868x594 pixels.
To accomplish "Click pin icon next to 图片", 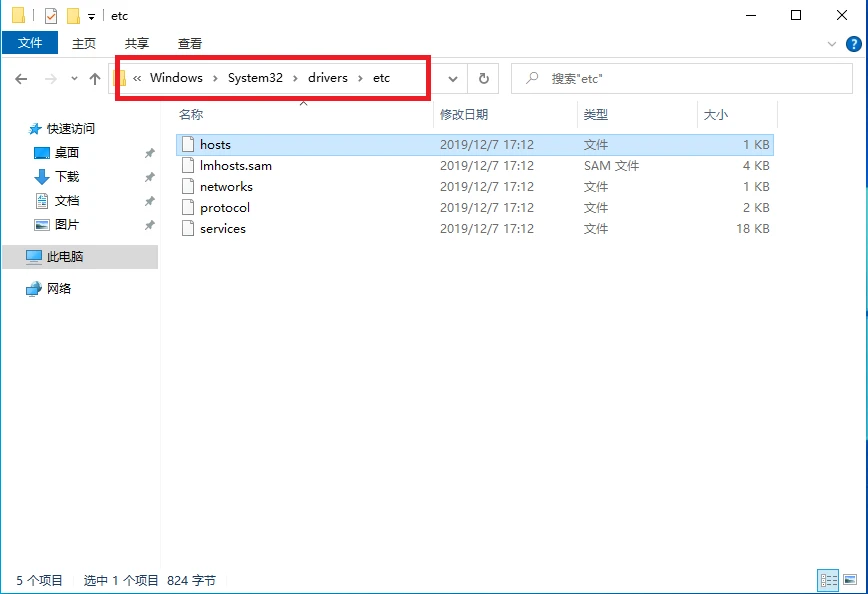I will 149,225.
